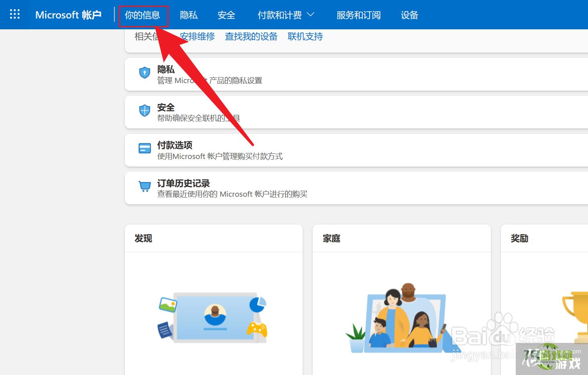Open the 服务和订阅 tab
Image resolution: width=588 pixels, height=375 pixels.
coord(358,15)
